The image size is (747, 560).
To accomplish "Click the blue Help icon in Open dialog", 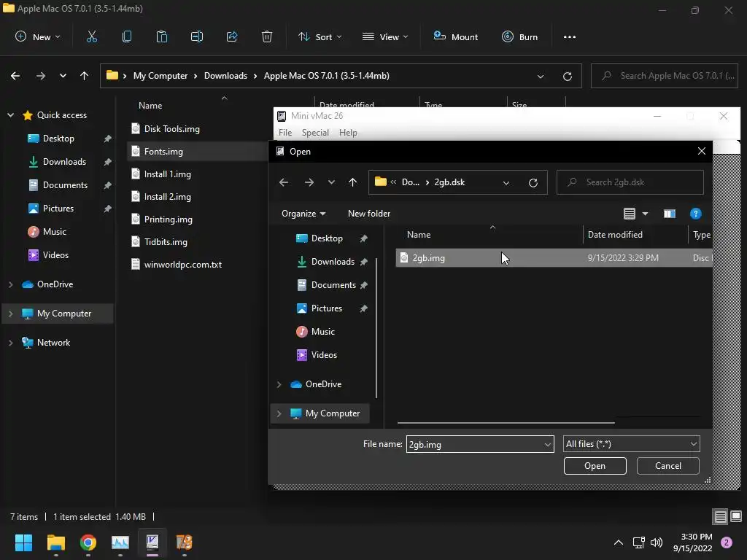I will point(695,214).
